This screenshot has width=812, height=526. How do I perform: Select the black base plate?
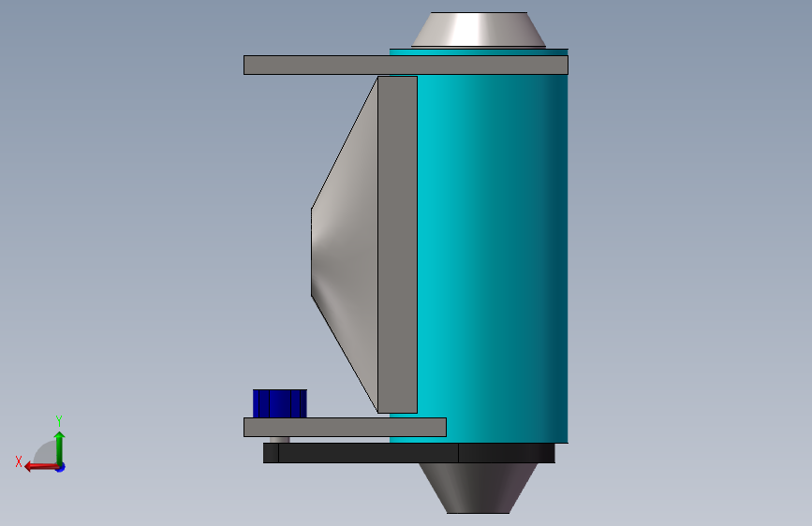tap(409, 453)
